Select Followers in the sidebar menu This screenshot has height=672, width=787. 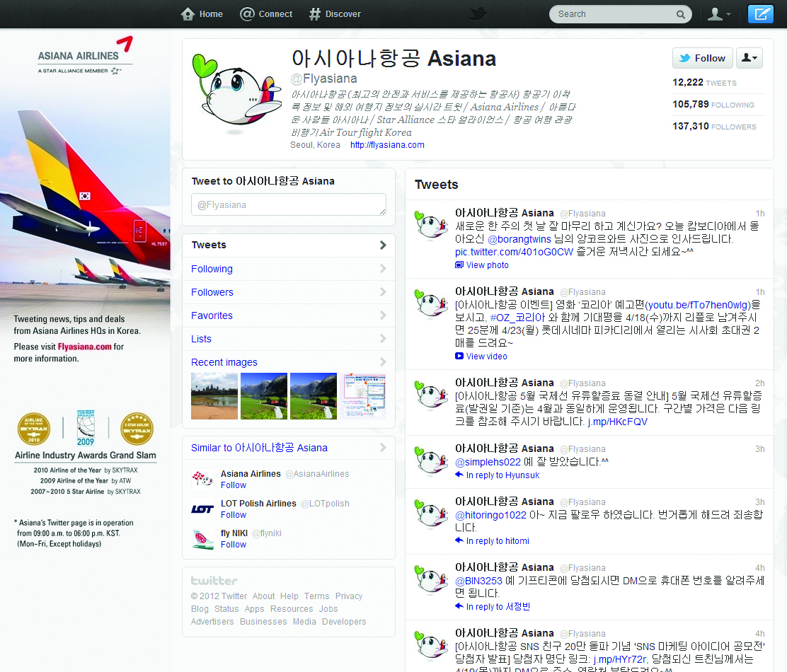point(289,292)
